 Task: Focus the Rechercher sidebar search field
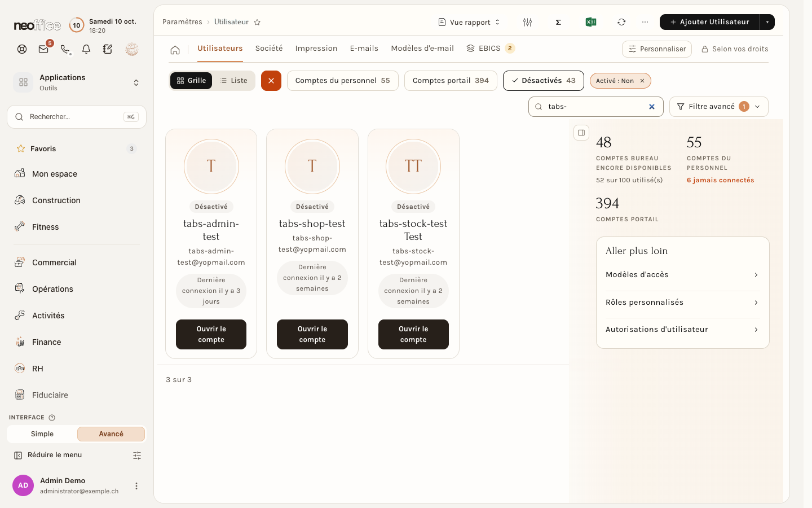click(x=77, y=117)
